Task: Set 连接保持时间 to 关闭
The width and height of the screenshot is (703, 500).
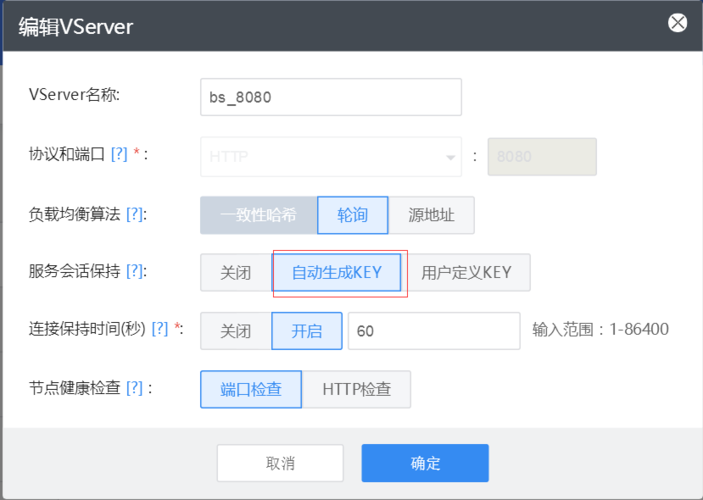Action: click(236, 331)
